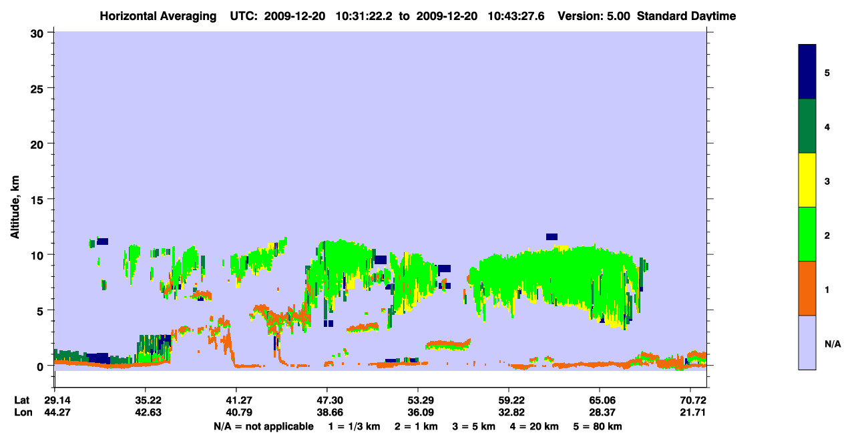Image resolution: width=868 pixels, height=445 pixels.
Task: Click the colorbar label 'N/A'
Action: coord(832,344)
